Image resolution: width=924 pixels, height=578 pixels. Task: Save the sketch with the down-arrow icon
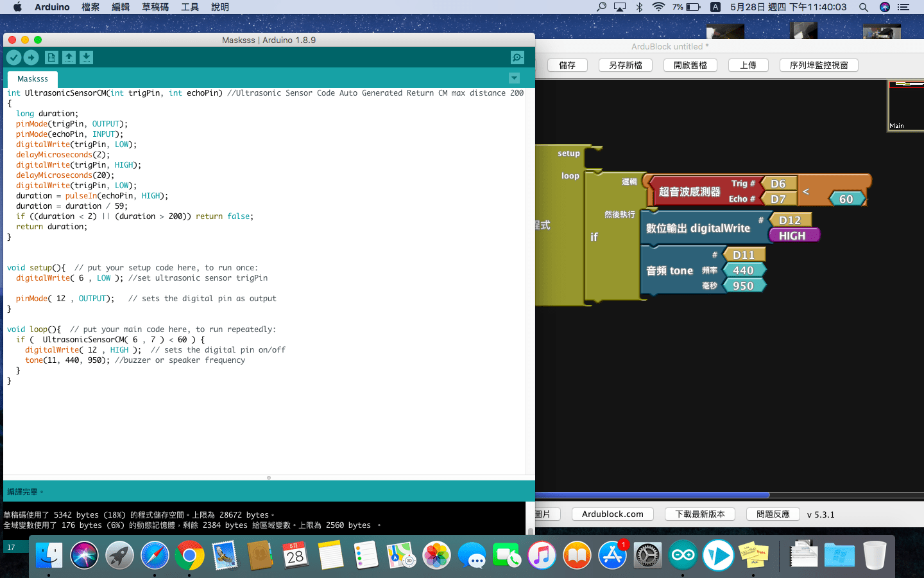pos(86,57)
